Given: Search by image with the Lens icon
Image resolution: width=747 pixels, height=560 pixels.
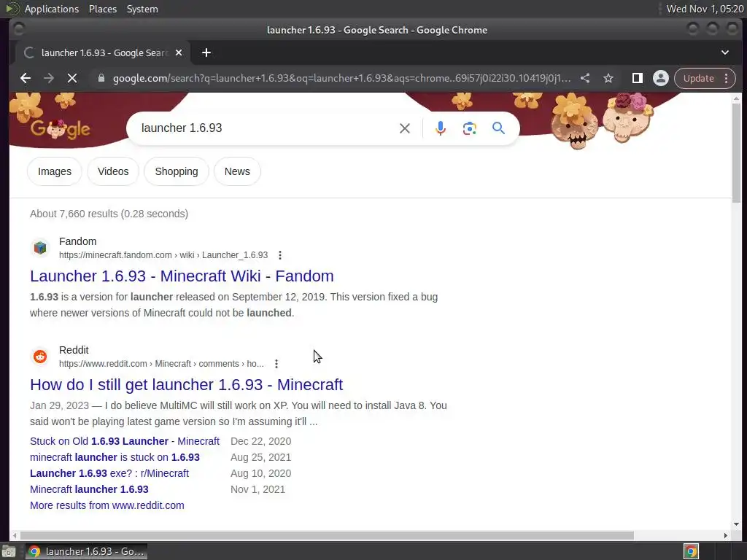Looking at the screenshot, I should pyautogui.click(x=469, y=128).
